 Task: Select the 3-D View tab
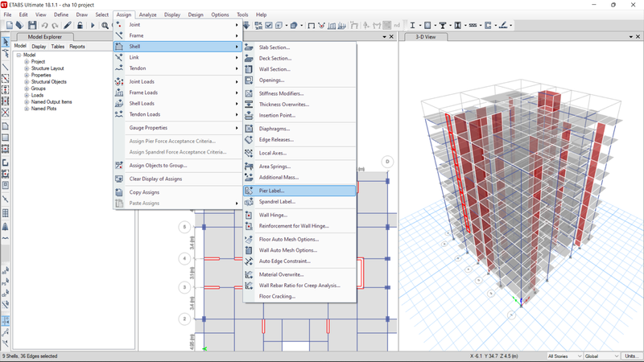[426, 36]
